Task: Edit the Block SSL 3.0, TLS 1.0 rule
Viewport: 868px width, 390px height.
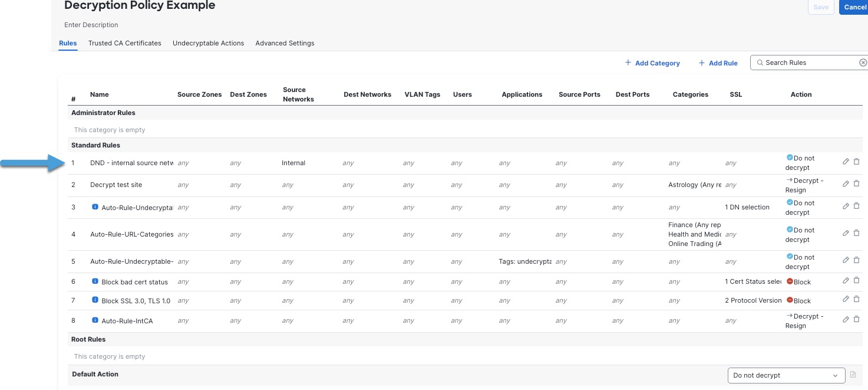Action: (x=846, y=300)
